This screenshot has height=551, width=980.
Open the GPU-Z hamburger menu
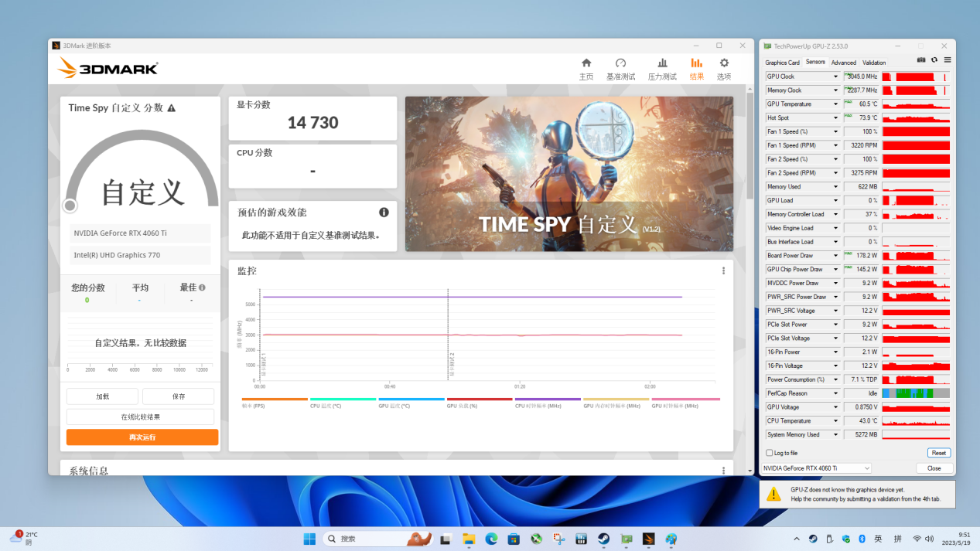click(948, 60)
